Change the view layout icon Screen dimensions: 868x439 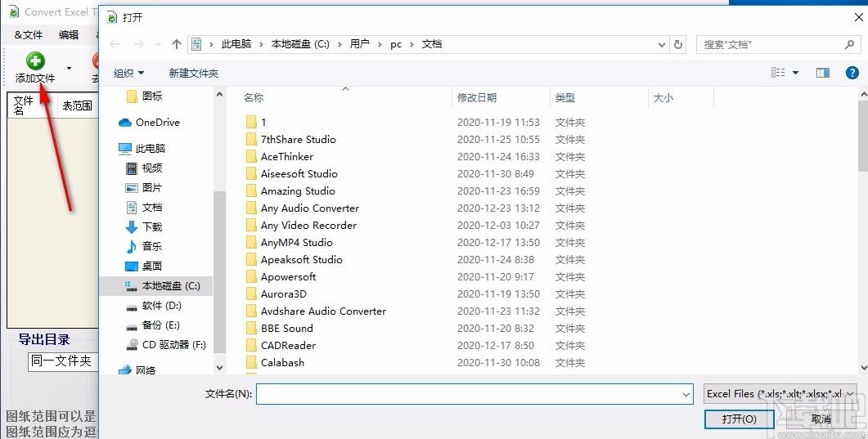778,73
